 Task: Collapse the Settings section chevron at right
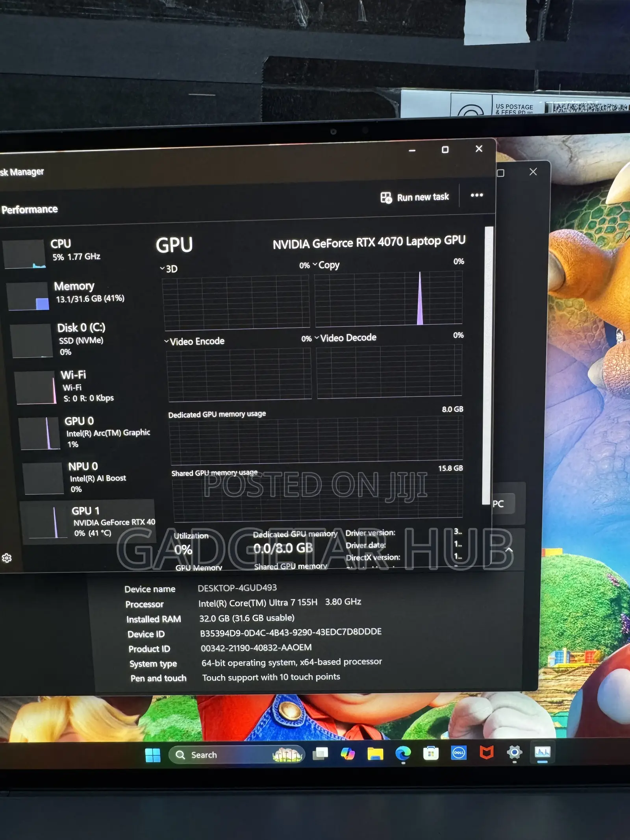pyautogui.click(x=509, y=550)
